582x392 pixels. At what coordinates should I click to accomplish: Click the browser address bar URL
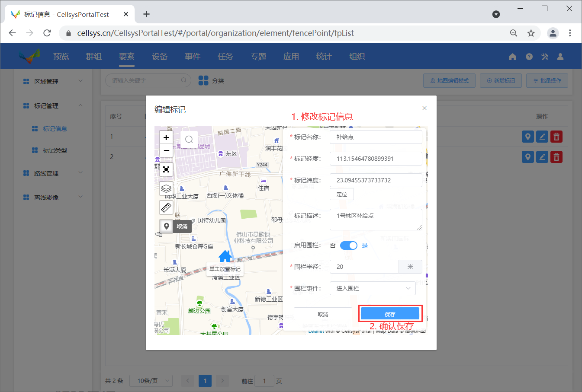[215, 33]
